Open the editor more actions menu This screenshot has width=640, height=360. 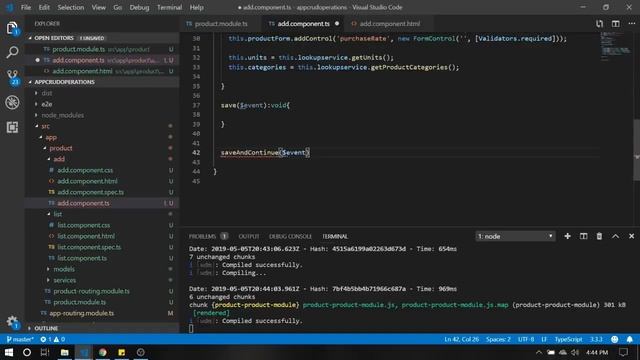[x=631, y=24]
